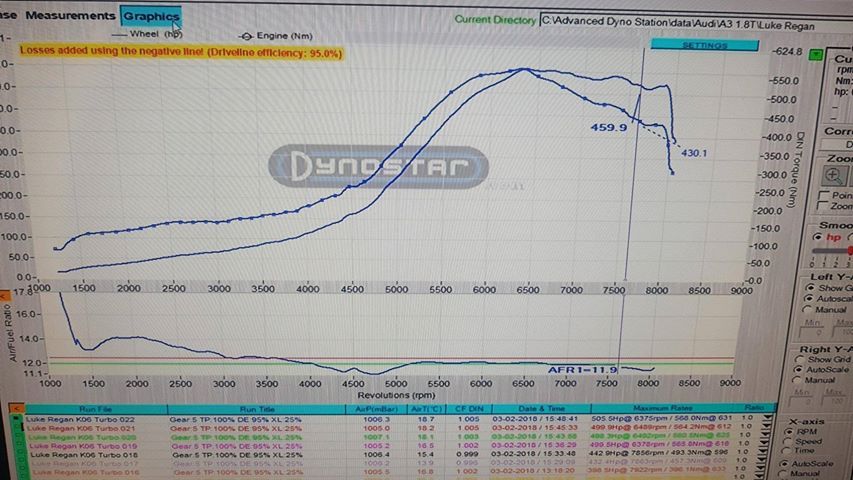
Task: Click the Maximum Rates column header
Action: pos(663,408)
